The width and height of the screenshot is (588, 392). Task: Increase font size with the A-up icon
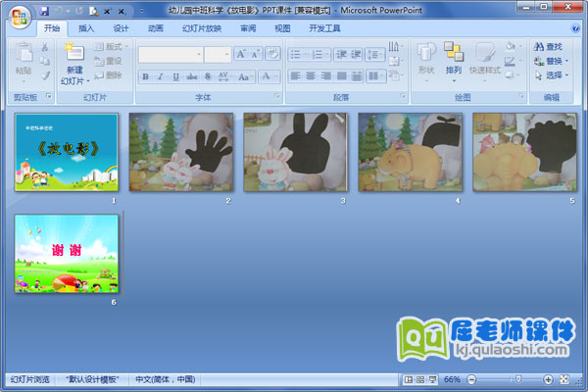[241, 55]
